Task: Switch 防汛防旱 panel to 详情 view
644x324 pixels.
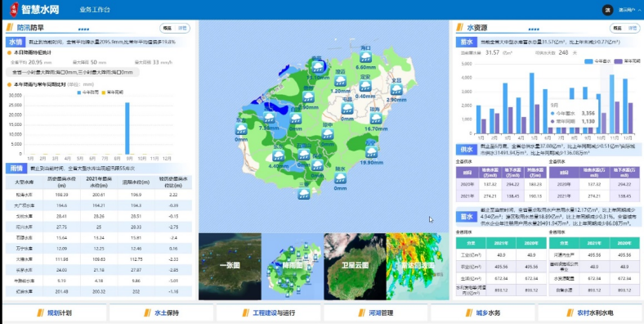Action: tap(182, 29)
